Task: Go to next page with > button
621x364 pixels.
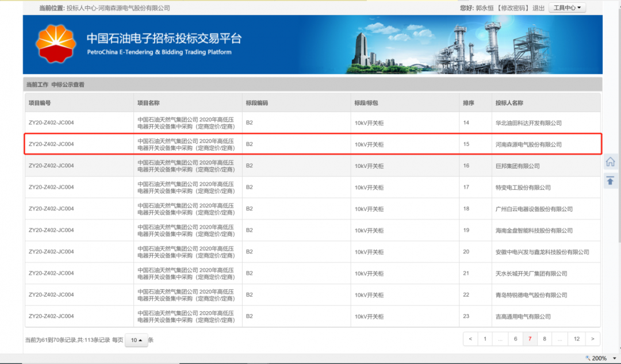Action: tap(592, 339)
